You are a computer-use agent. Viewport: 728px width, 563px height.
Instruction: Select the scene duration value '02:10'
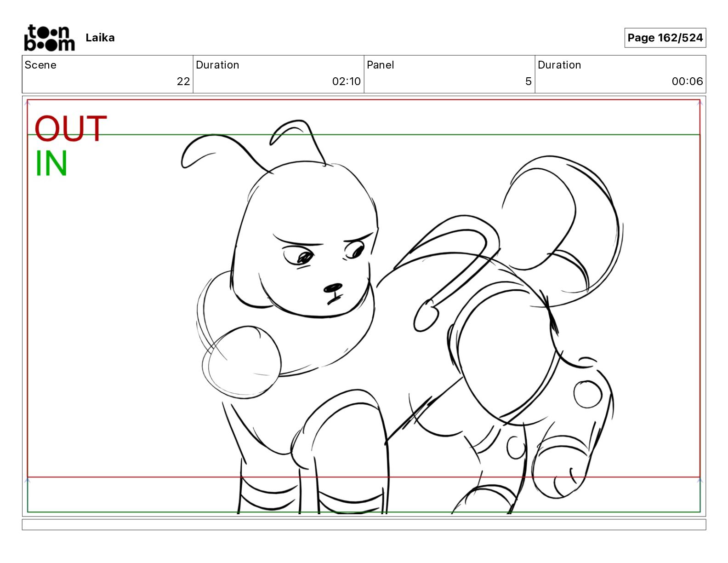click(347, 81)
